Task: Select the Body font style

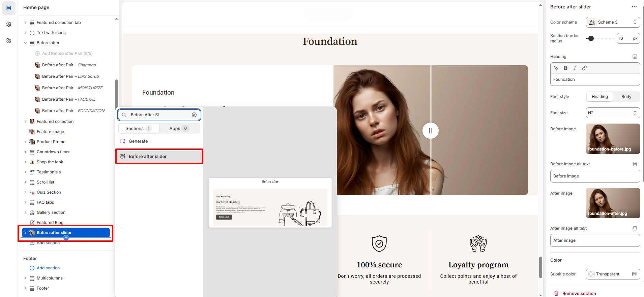Action: pyautogui.click(x=626, y=97)
